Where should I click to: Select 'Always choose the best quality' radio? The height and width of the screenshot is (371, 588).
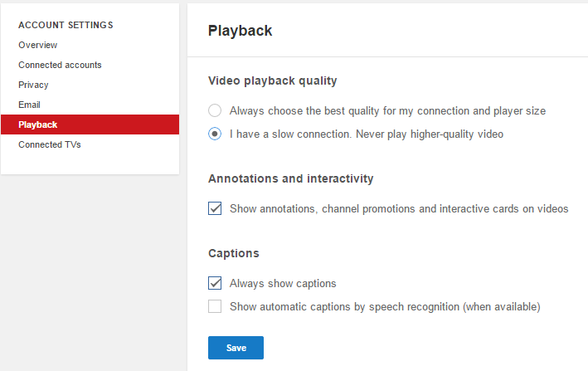click(x=215, y=110)
